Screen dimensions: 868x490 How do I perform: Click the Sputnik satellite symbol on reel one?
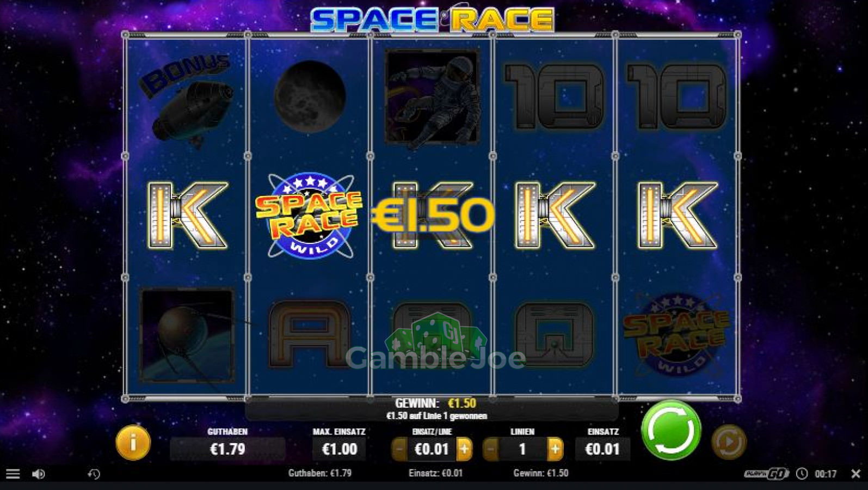point(187,335)
